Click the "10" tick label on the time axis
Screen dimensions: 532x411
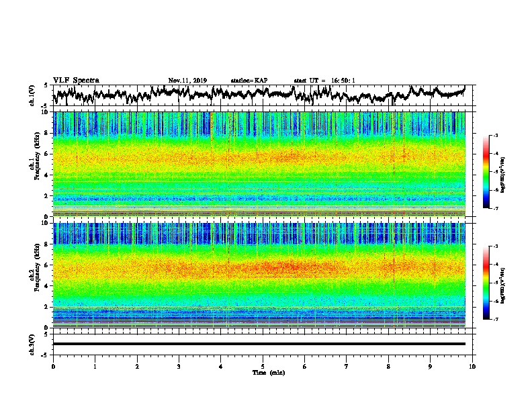[472, 367]
